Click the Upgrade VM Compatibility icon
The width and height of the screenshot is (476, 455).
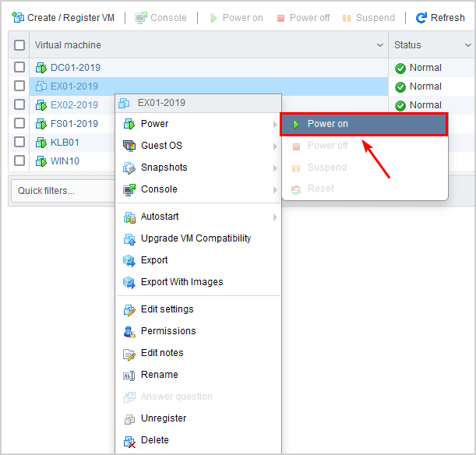pos(129,239)
